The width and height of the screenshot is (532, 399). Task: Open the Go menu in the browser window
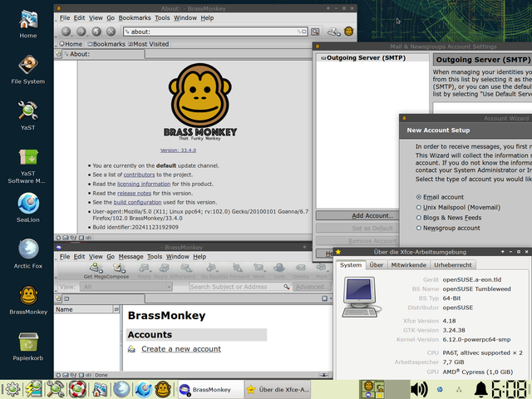[x=111, y=18]
